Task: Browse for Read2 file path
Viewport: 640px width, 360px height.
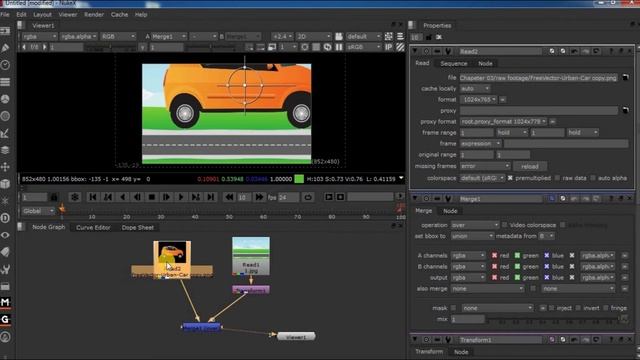Action: tap(625, 77)
